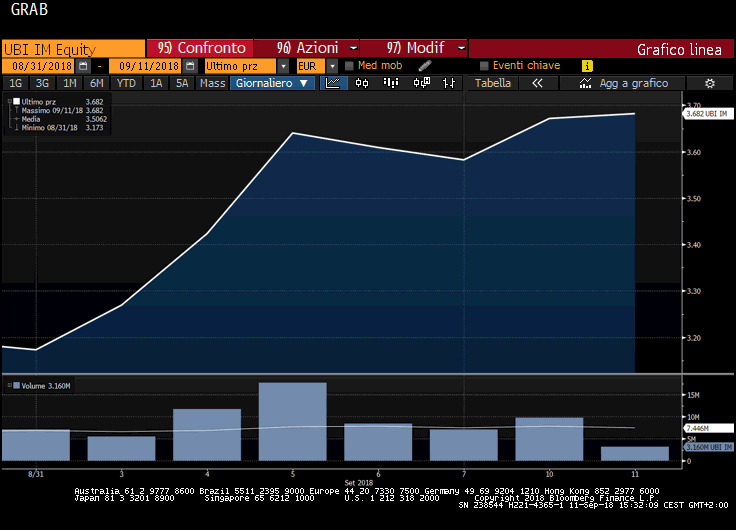Click the yellow info icon

(x=587, y=66)
